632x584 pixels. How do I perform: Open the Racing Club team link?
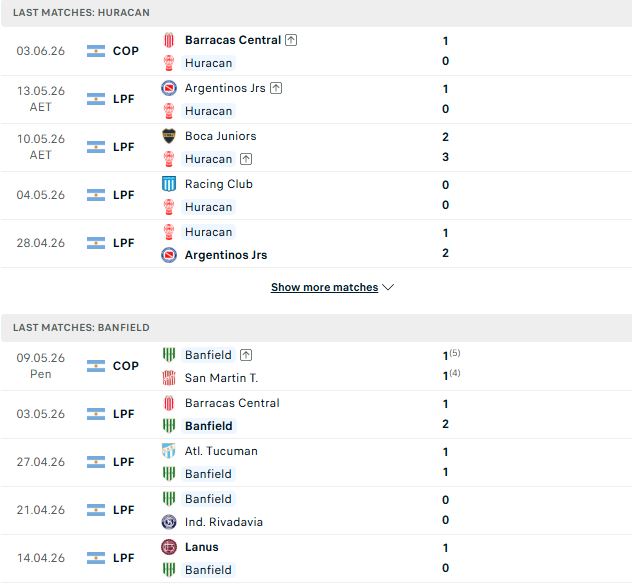coord(219,184)
